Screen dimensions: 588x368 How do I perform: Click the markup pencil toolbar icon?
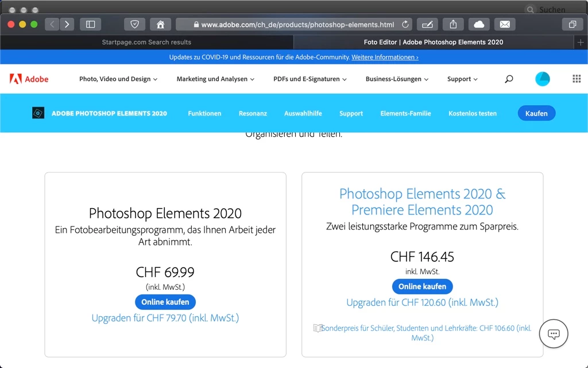pyautogui.click(x=427, y=24)
